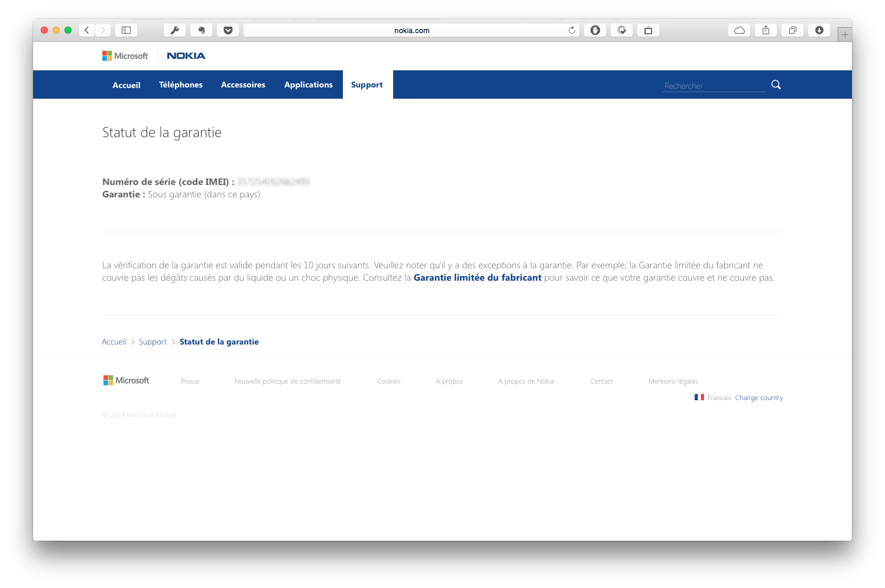Click the yellow minimize window button
885x588 pixels.
[56, 30]
